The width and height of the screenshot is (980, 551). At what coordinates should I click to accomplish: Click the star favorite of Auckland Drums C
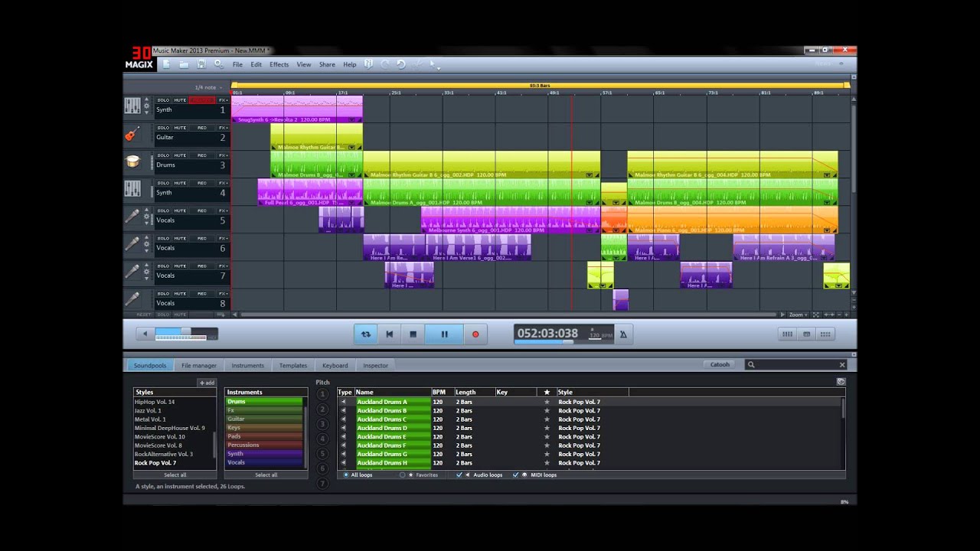[x=547, y=419]
